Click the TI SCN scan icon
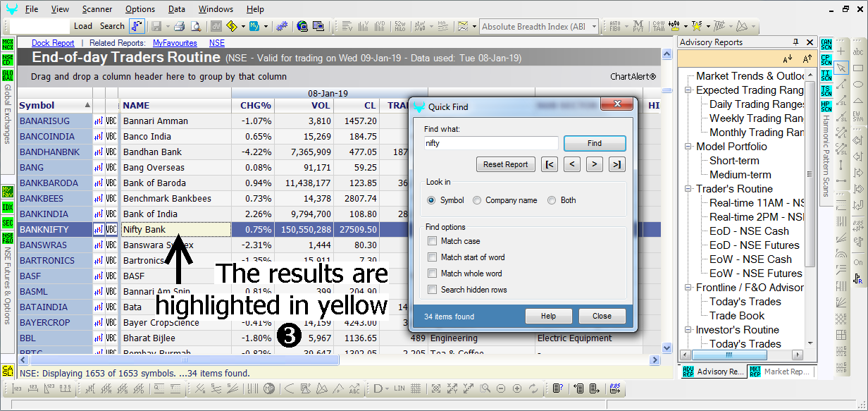The height and width of the screenshot is (411, 868). 826,75
